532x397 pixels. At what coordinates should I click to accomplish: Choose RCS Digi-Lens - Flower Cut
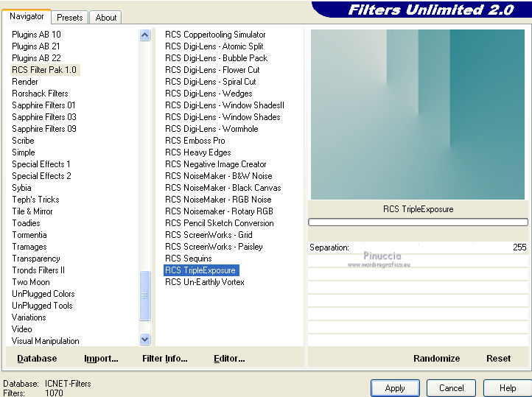point(212,70)
